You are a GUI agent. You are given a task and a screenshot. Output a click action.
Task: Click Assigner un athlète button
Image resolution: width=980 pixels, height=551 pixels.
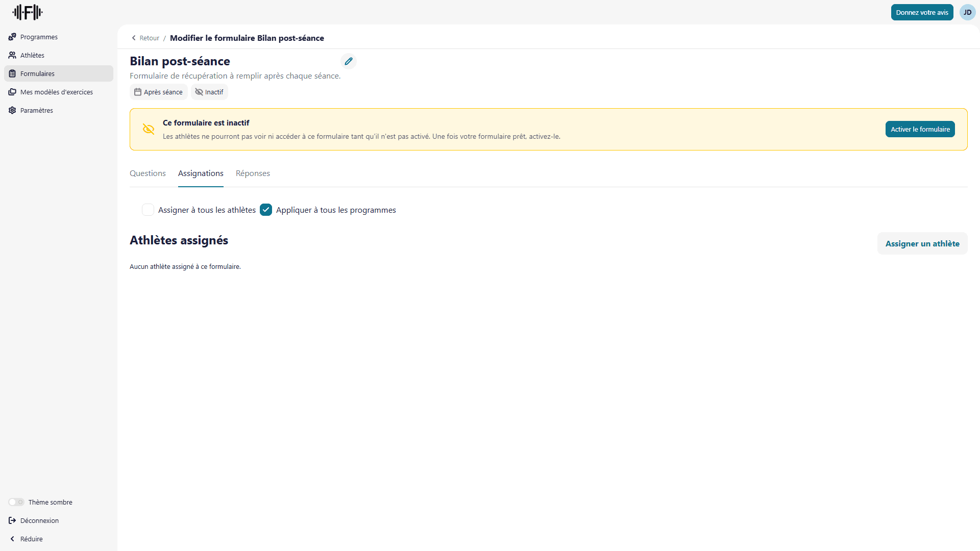pos(922,243)
